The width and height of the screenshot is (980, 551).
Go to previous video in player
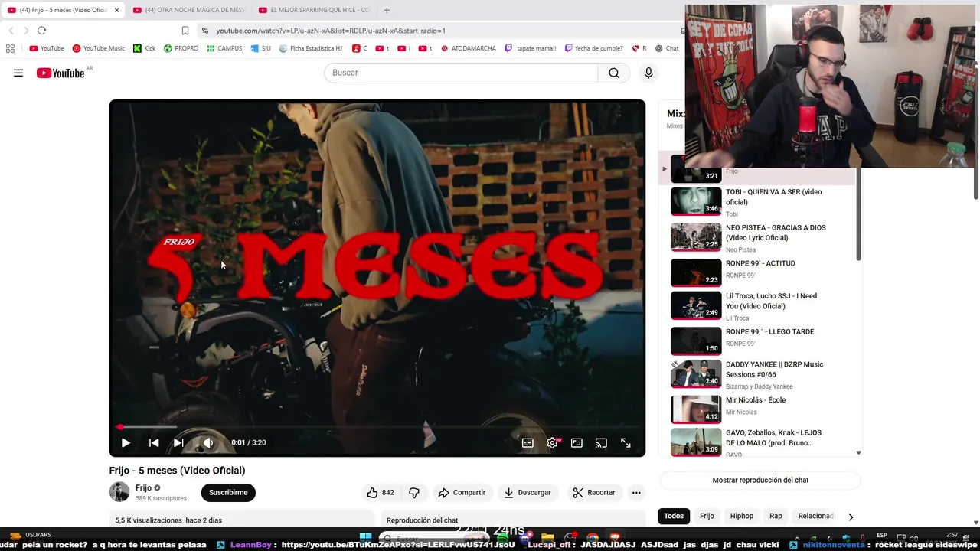pos(154,442)
